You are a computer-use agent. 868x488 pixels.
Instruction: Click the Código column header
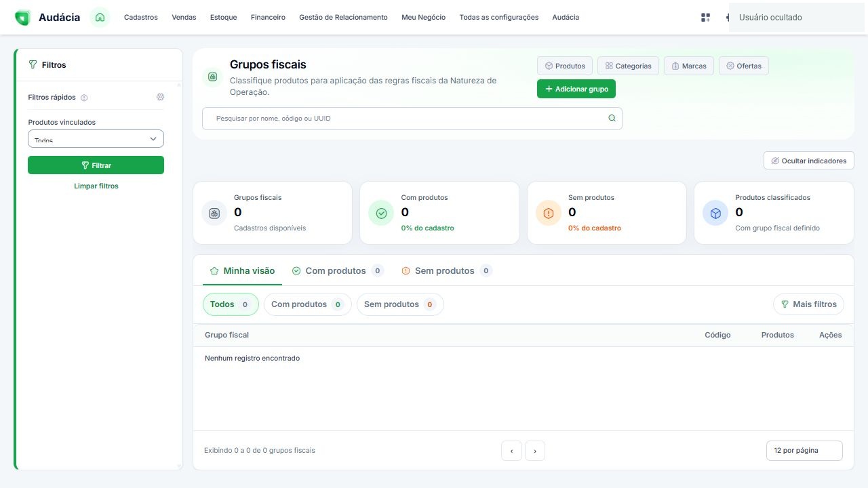[717, 335]
